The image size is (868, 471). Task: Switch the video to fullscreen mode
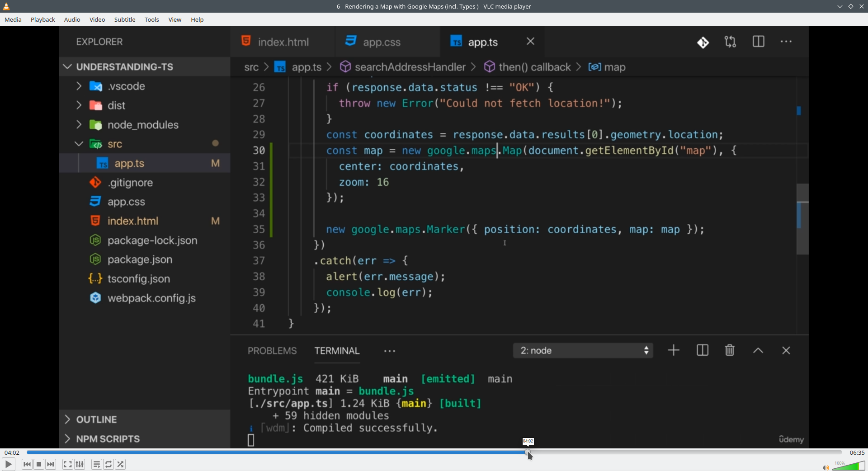(67, 464)
